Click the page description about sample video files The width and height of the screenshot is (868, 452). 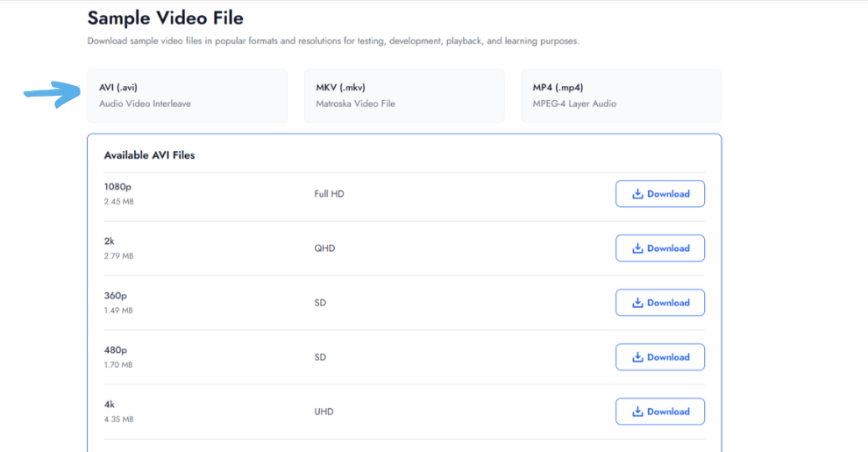(333, 41)
